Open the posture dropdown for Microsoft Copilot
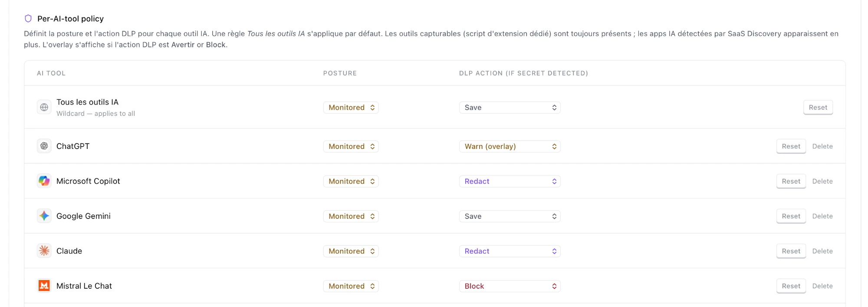This screenshot has height=307, width=868. (x=351, y=181)
